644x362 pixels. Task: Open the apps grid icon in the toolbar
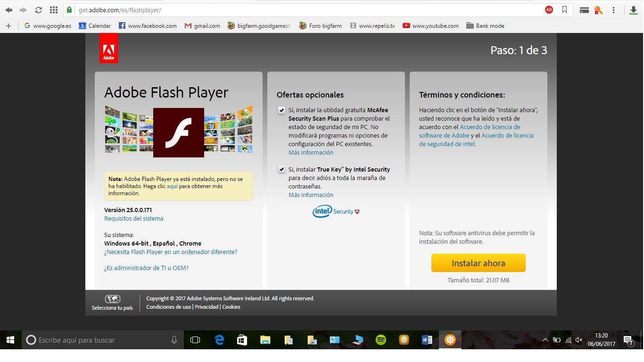pos(54,10)
